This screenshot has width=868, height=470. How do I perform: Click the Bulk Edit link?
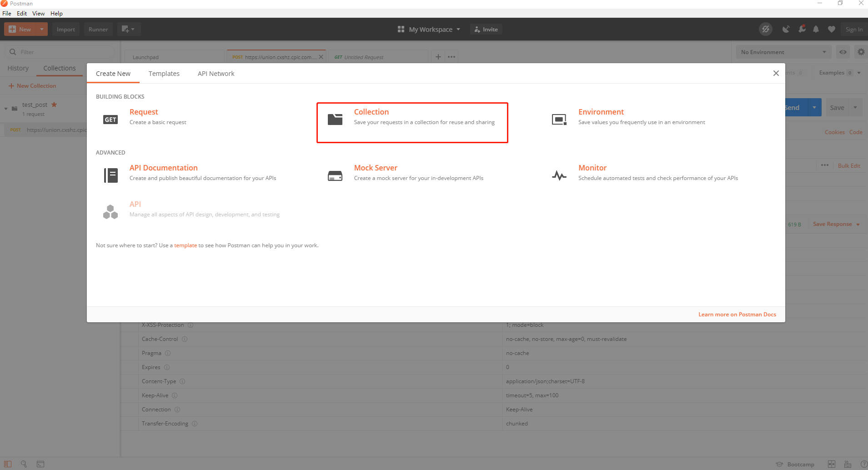coord(849,166)
